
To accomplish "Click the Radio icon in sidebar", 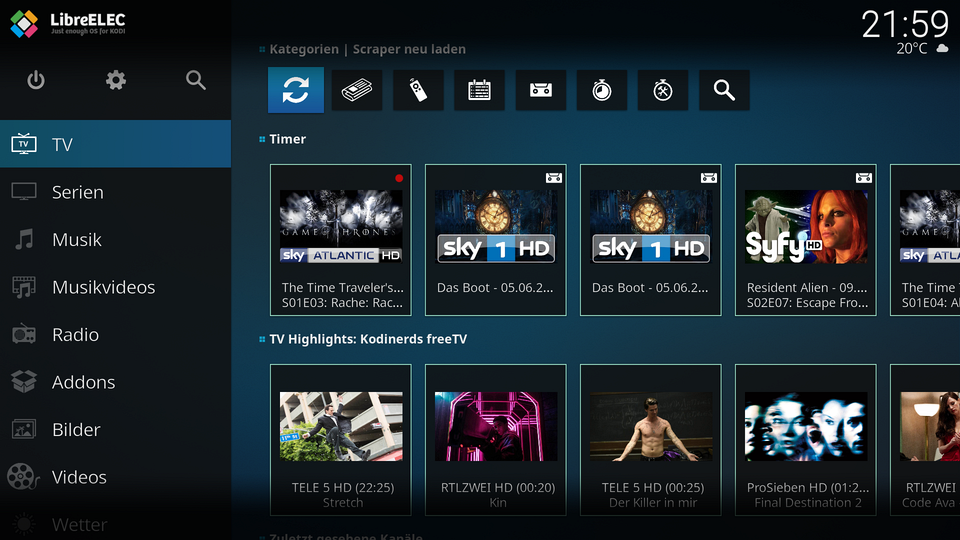I will (24, 334).
